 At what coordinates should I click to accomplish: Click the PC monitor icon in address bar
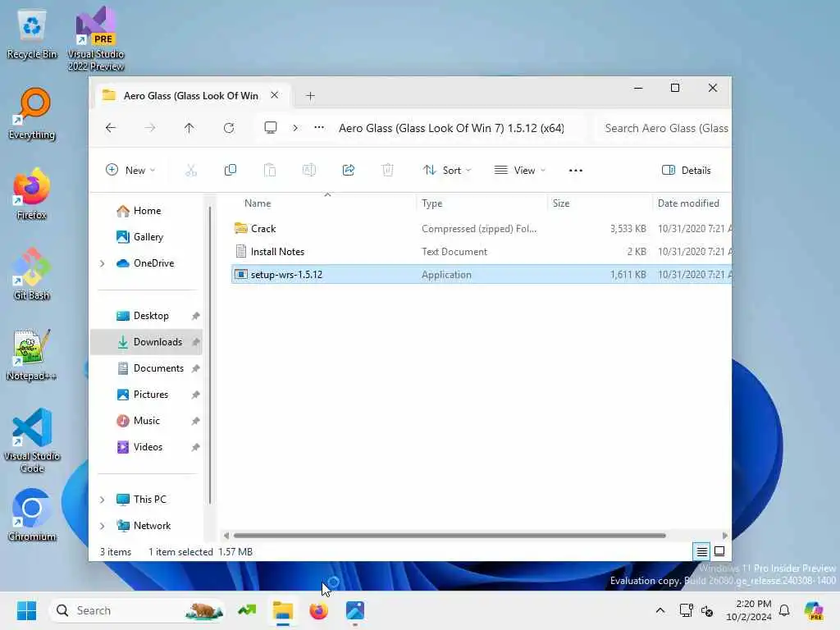pos(271,128)
